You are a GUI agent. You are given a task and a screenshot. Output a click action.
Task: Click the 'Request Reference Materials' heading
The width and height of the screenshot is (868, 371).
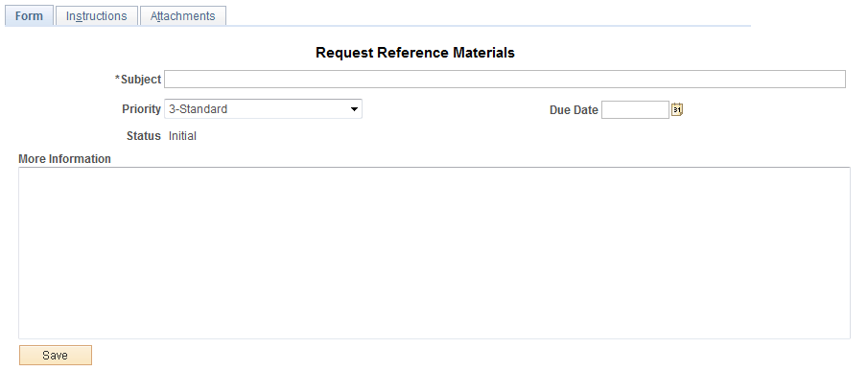(x=415, y=53)
